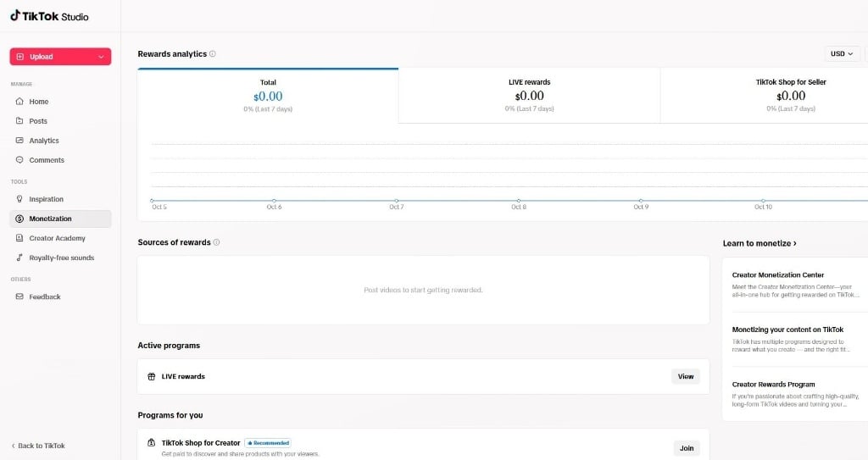Click the Analytics chart icon
The width and height of the screenshot is (868, 460).
click(x=19, y=141)
